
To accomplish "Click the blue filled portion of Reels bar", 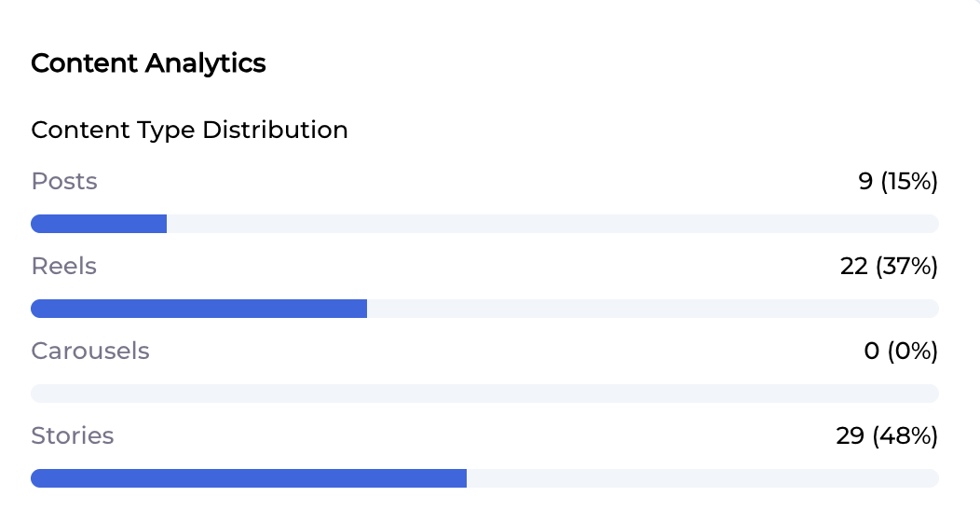I will (x=198, y=309).
